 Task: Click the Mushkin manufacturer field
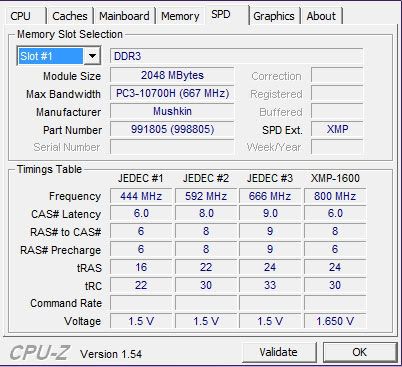[172, 111]
